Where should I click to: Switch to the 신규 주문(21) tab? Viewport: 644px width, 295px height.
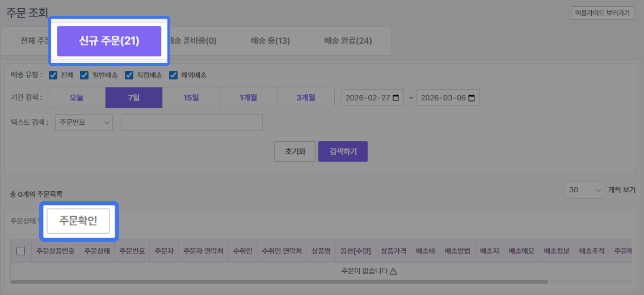109,41
